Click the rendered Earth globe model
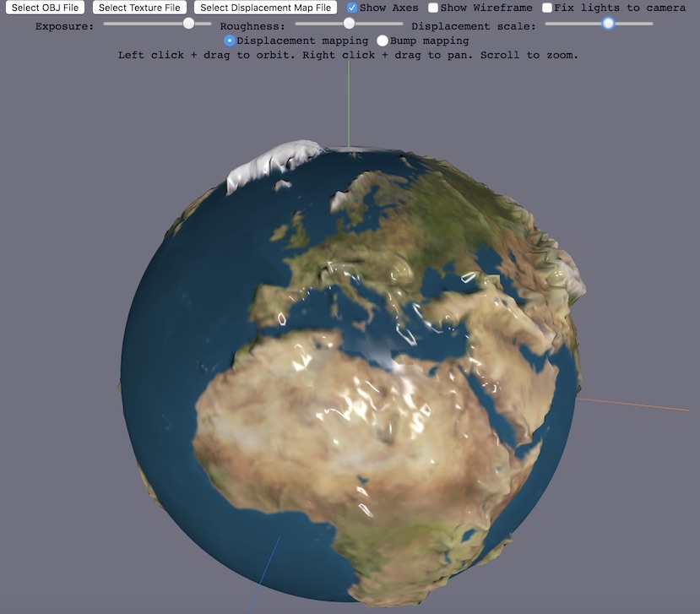 [352, 372]
